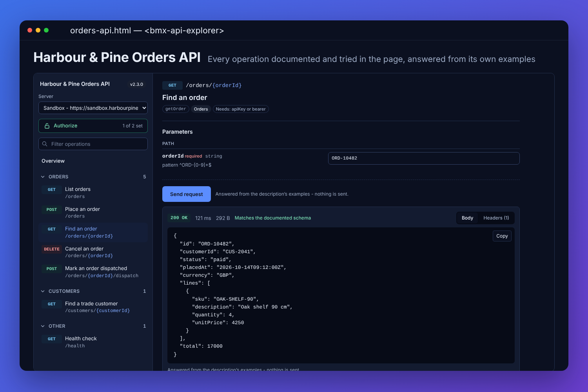Click "Matches the documented schema" text
The width and height of the screenshot is (588, 392).
273,218
